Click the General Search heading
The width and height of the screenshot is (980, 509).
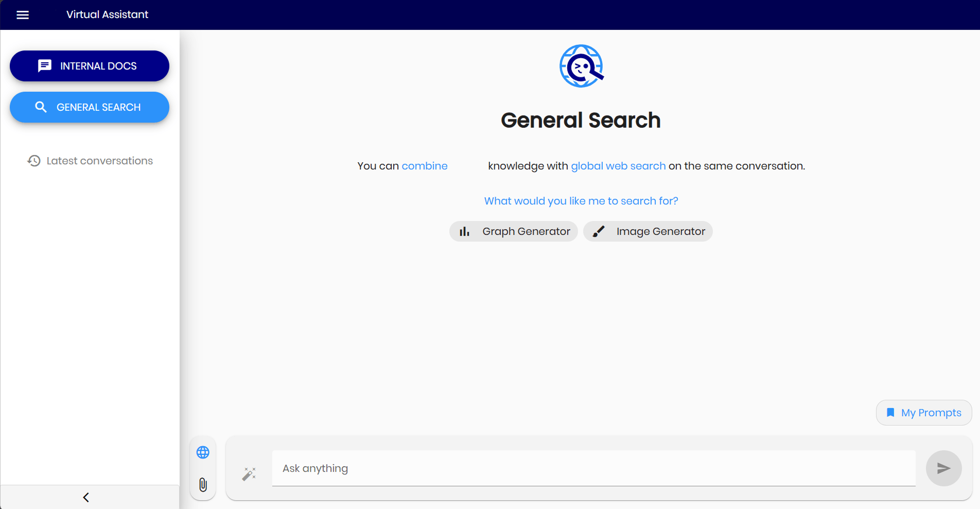(581, 120)
